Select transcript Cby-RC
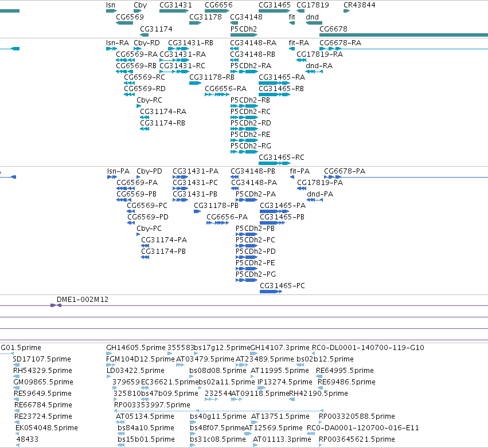Screen dimensions: 488x448 click(150, 100)
